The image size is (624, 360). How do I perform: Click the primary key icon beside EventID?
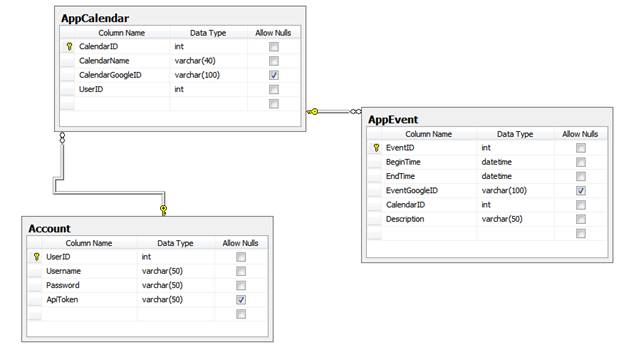376,148
